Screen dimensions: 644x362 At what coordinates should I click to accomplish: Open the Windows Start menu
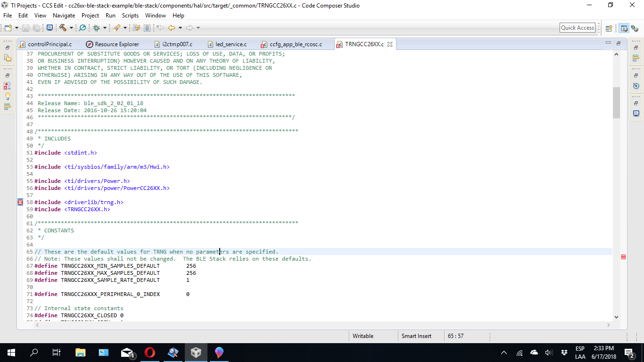[x=11, y=352]
